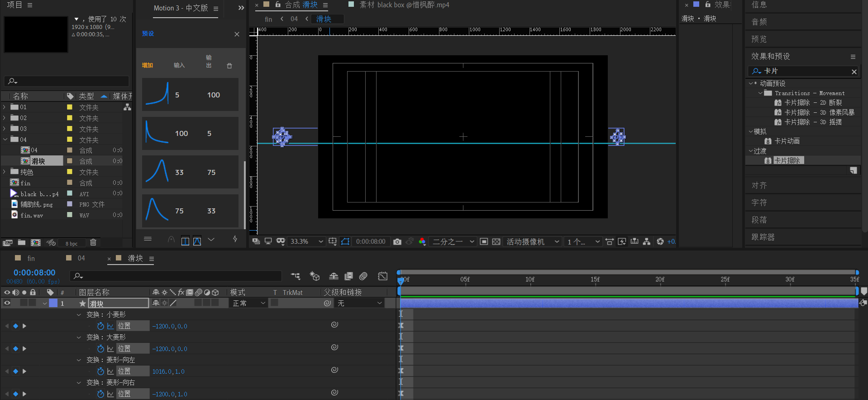Clear the 卡片 effects search text
The height and width of the screenshot is (400, 868).
854,72
